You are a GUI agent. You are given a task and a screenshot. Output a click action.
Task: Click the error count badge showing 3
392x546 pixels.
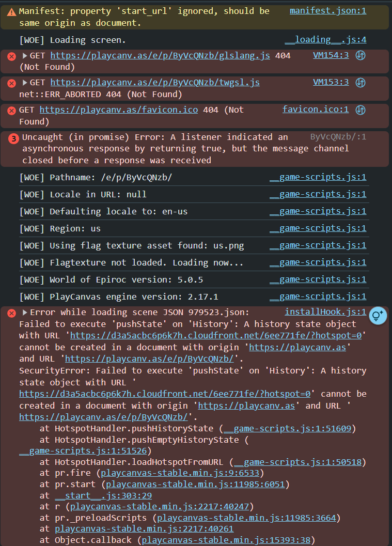point(13,138)
